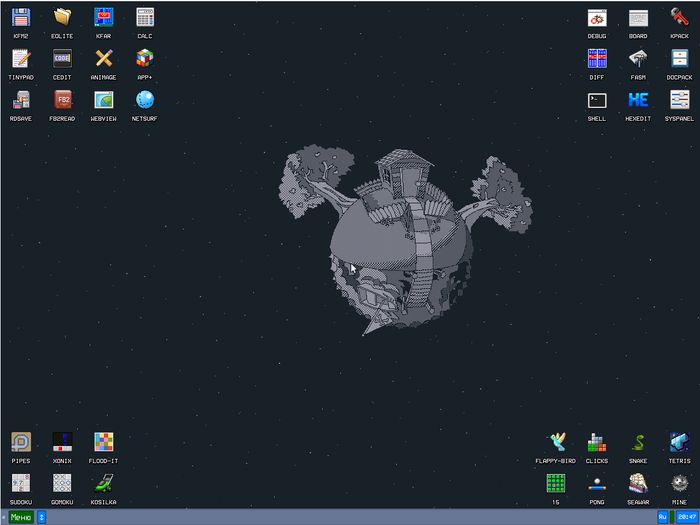Viewport: 700px width, 525px height.
Task: Open the FB2READ book reader
Action: [x=63, y=101]
